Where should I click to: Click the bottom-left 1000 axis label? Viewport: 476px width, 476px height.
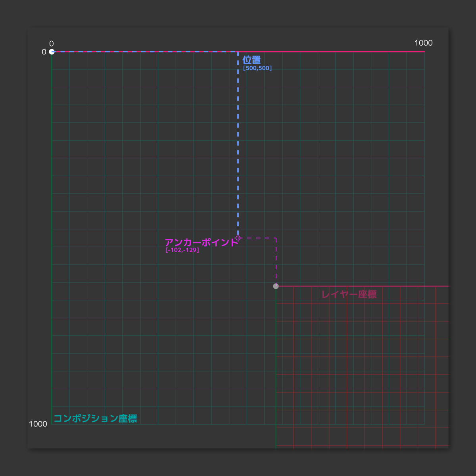pos(38,424)
